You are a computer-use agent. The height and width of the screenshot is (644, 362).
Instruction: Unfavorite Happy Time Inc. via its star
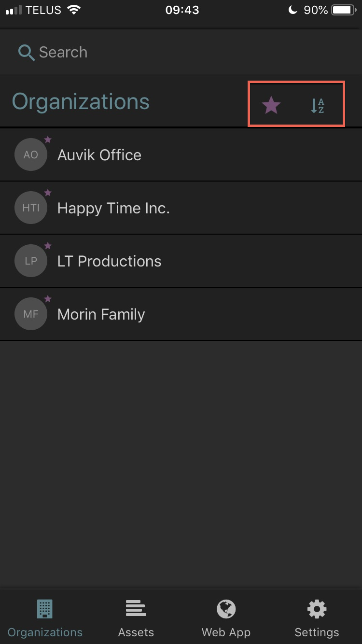click(x=48, y=193)
